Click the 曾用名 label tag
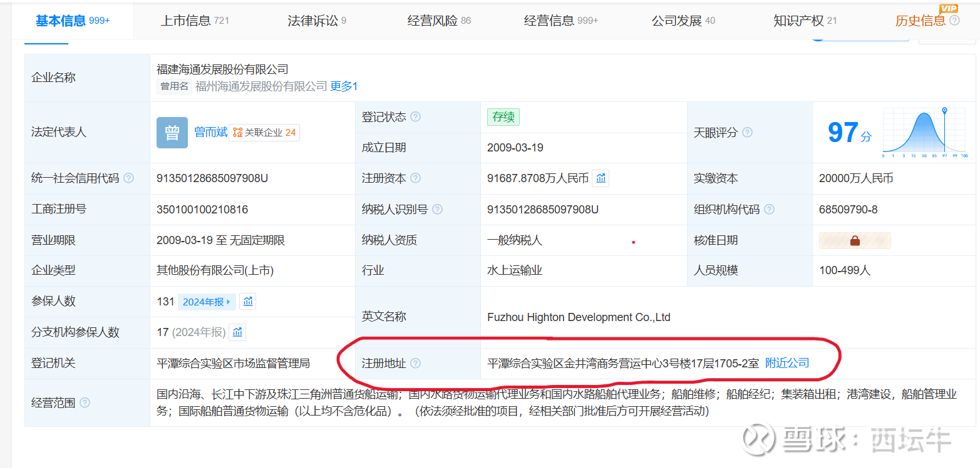This screenshot has height=470, width=980. (x=174, y=86)
